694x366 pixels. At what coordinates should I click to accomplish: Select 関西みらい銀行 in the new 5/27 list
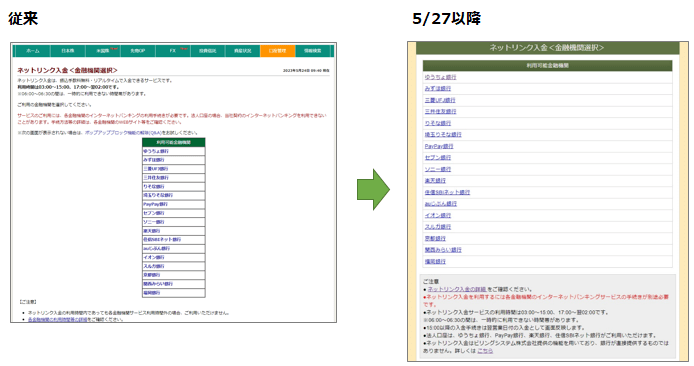tap(443, 250)
